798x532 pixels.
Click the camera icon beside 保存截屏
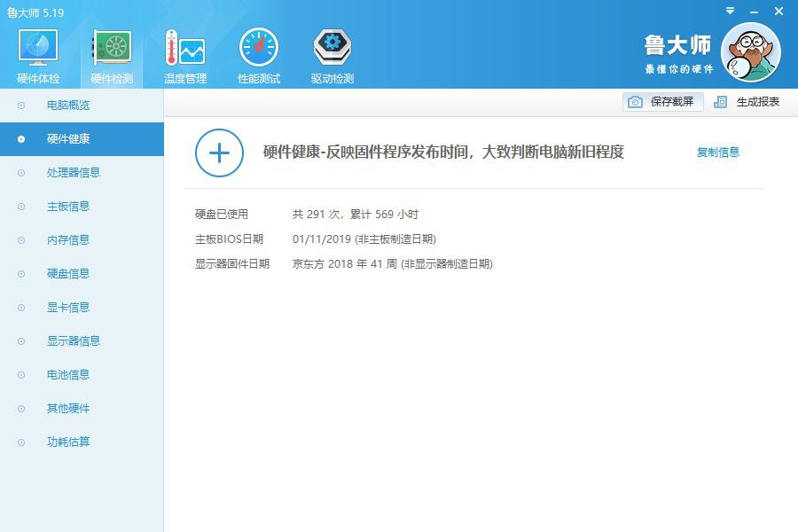[635, 102]
